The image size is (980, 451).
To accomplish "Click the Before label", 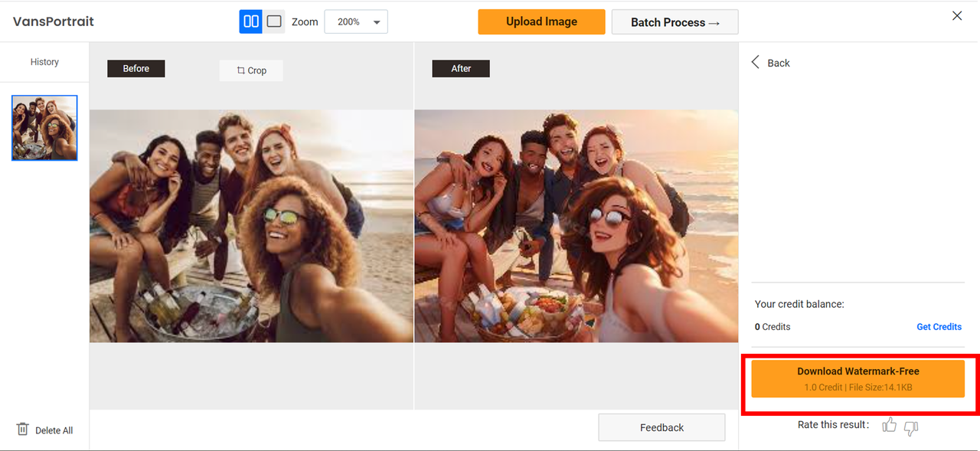I will (x=136, y=69).
